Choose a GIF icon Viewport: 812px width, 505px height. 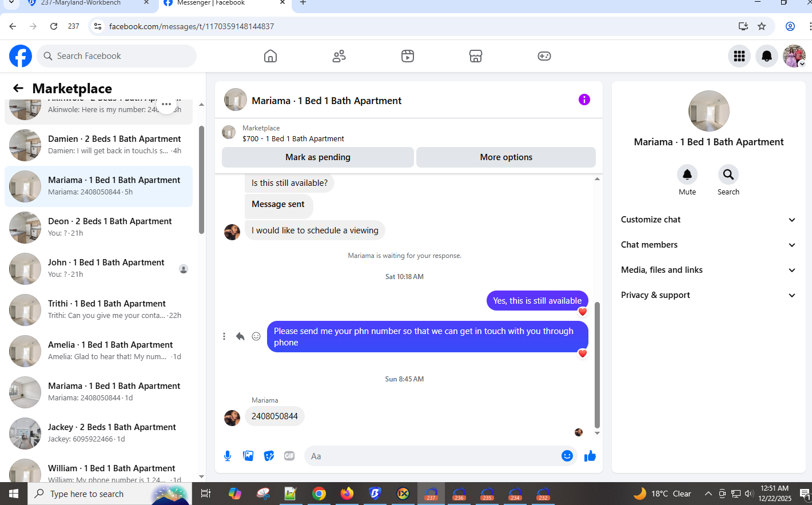pos(289,456)
